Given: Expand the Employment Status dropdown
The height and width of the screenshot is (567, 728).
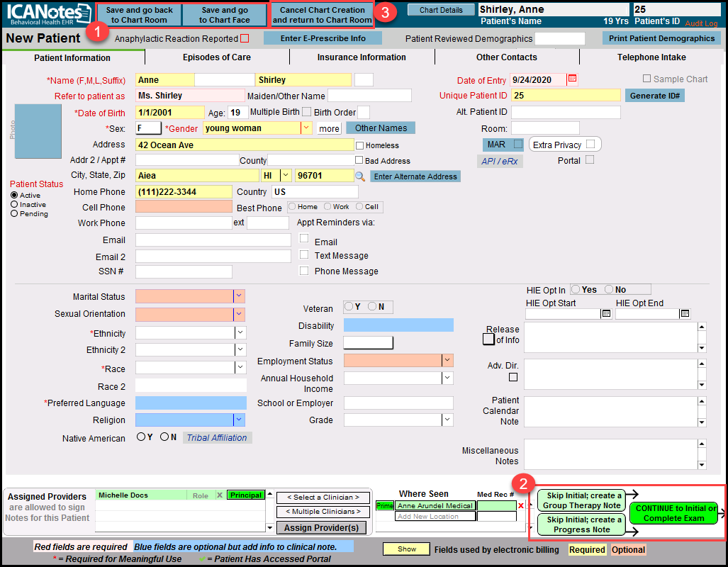Looking at the screenshot, I should tap(447, 361).
